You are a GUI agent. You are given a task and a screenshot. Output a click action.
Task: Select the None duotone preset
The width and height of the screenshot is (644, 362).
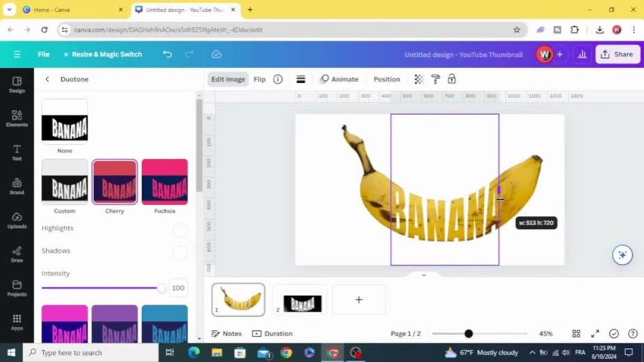click(x=65, y=121)
